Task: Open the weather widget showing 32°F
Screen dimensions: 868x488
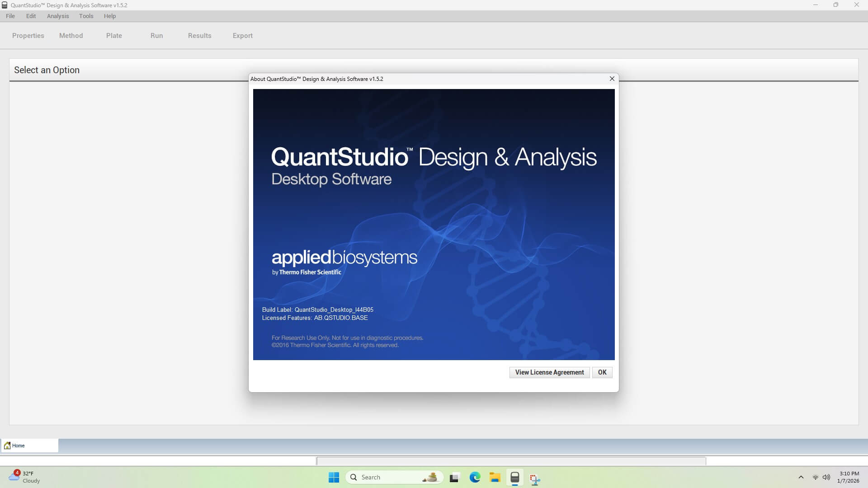Action: coord(24,477)
